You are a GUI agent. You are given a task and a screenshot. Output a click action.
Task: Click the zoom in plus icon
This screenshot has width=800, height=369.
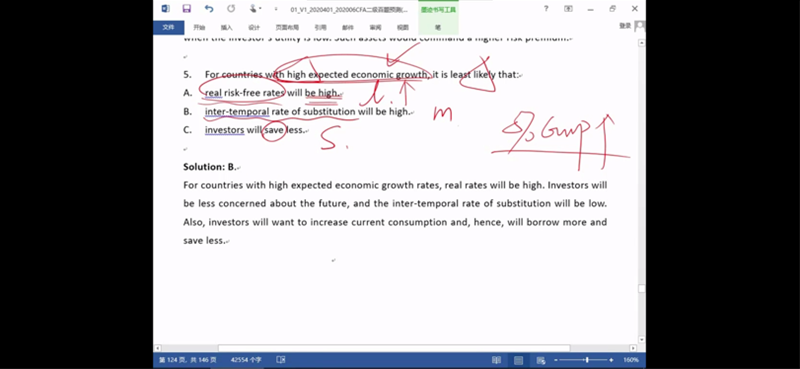(611, 360)
